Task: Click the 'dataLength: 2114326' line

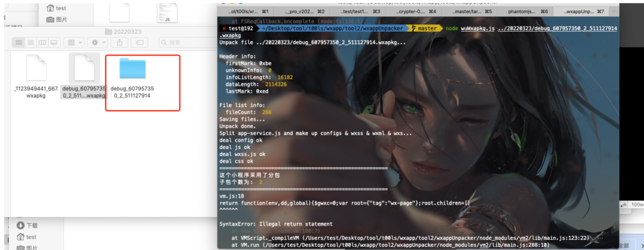Action: point(256,84)
